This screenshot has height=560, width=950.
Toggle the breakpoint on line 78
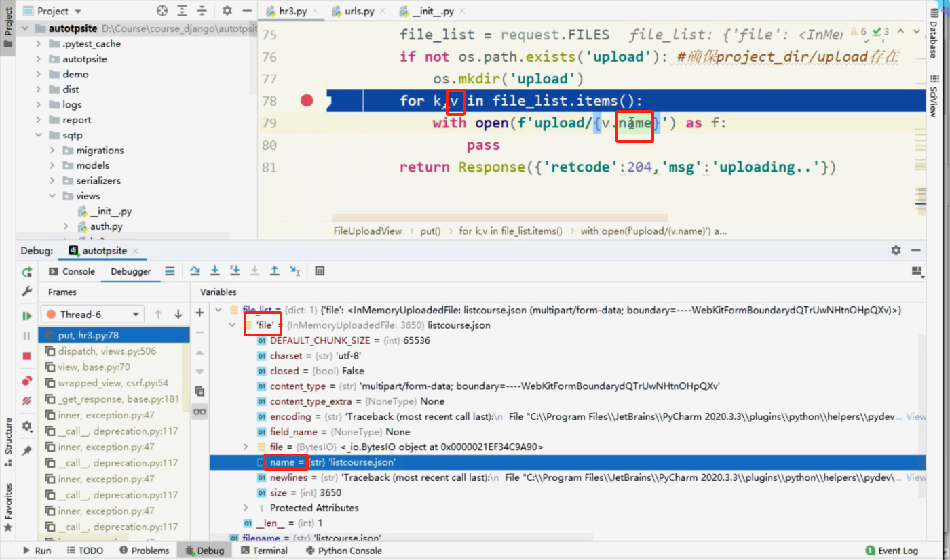[x=307, y=100]
